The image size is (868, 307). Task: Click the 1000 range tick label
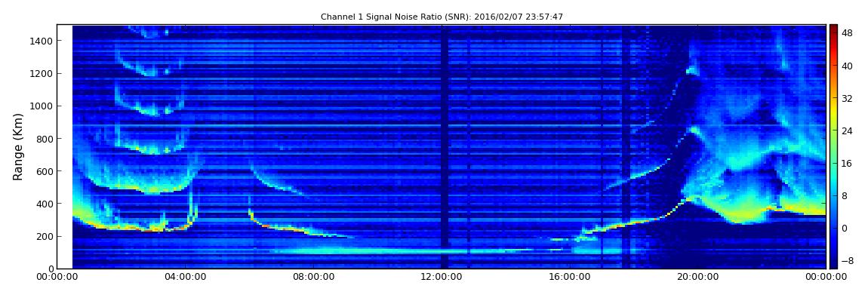tap(42, 106)
